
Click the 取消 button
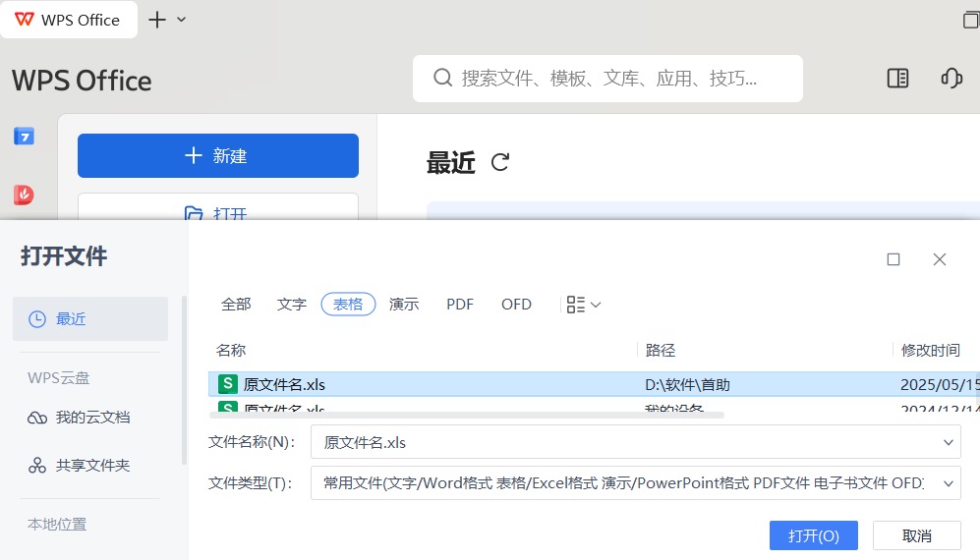(917, 535)
